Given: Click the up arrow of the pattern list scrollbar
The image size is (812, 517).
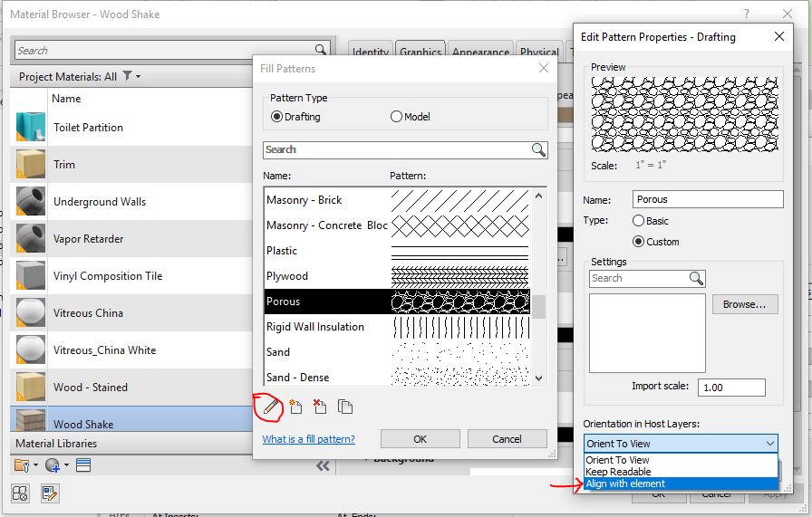Looking at the screenshot, I should click(538, 196).
